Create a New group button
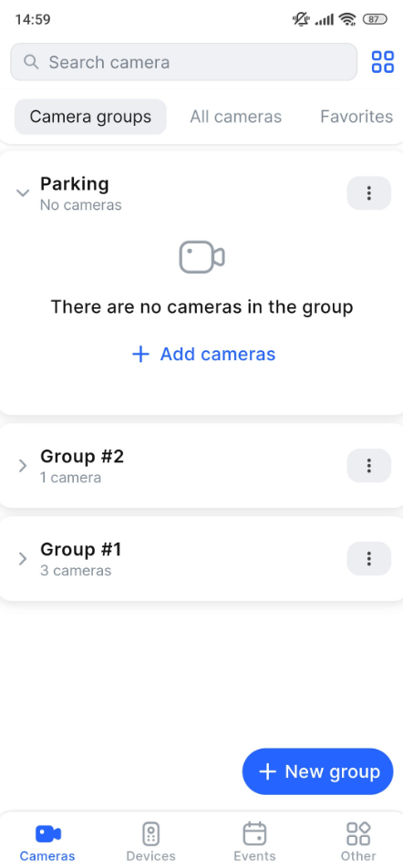Image resolution: width=403 pixels, height=868 pixels. (317, 771)
